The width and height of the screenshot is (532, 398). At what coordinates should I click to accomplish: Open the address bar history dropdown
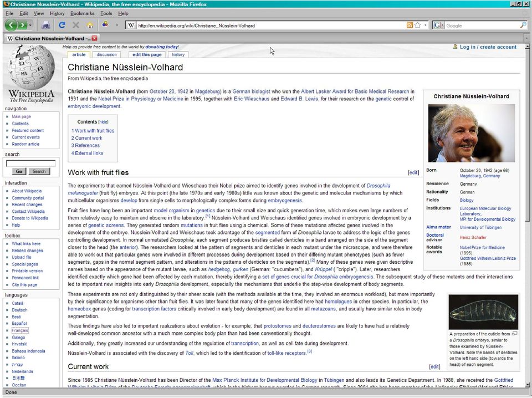click(425, 25)
